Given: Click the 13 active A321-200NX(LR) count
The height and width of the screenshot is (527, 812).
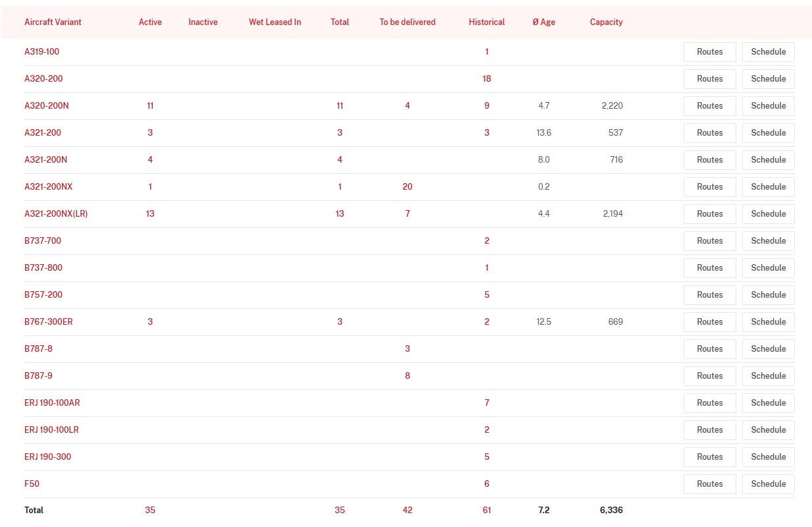Looking at the screenshot, I should pos(150,213).
